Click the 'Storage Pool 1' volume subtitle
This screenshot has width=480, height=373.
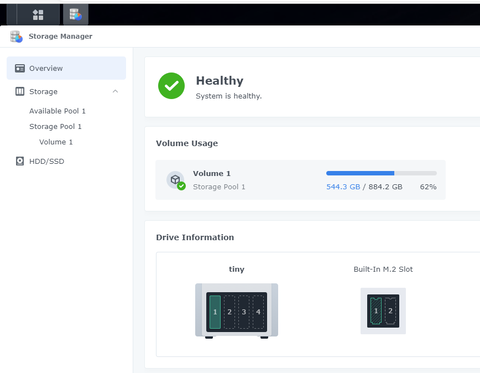[x=219, y=187]
